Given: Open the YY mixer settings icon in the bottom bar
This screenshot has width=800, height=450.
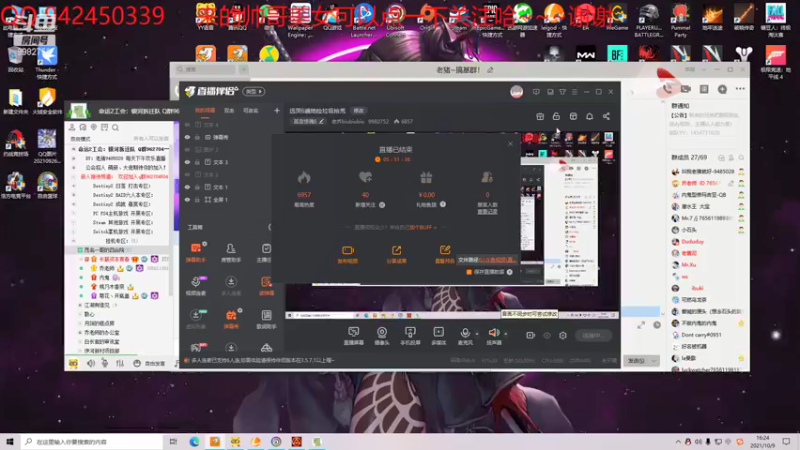Looking at the screenshot, I should (x=120, y=363).
